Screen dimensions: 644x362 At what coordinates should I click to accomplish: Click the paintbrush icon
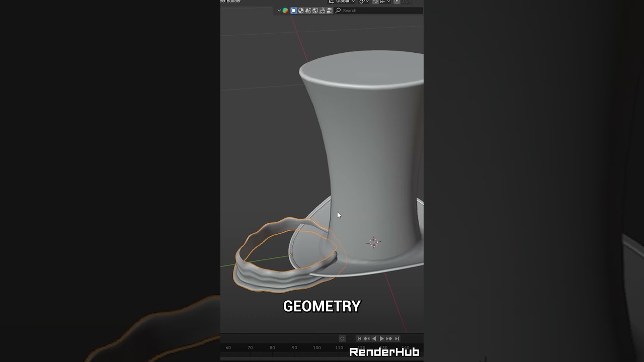pos(322,11)
